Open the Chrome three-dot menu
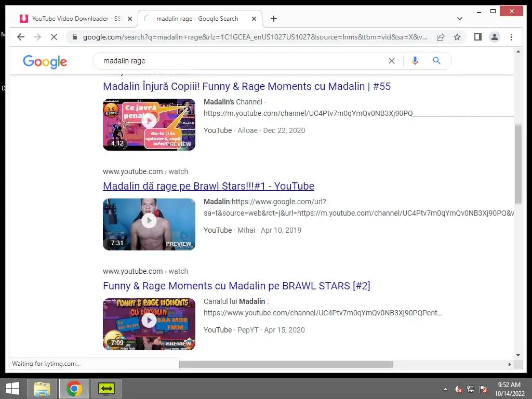This screenshot has height=399, width=532. click(511, 37)
